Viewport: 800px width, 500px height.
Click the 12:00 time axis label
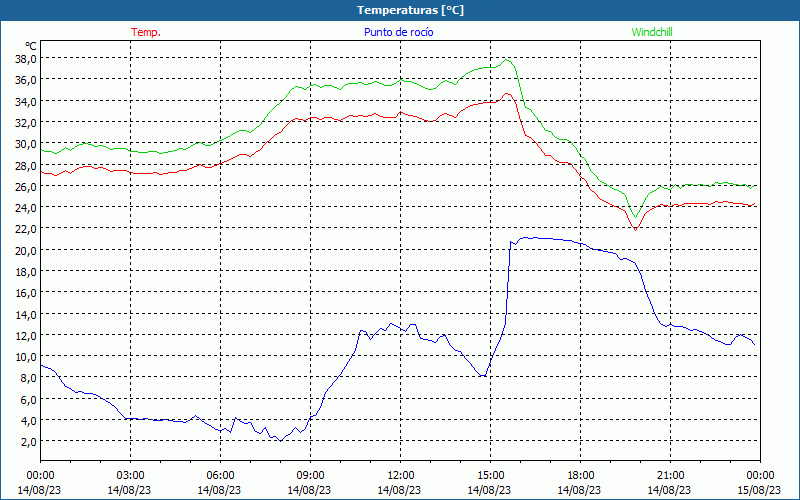pos(401,476)
